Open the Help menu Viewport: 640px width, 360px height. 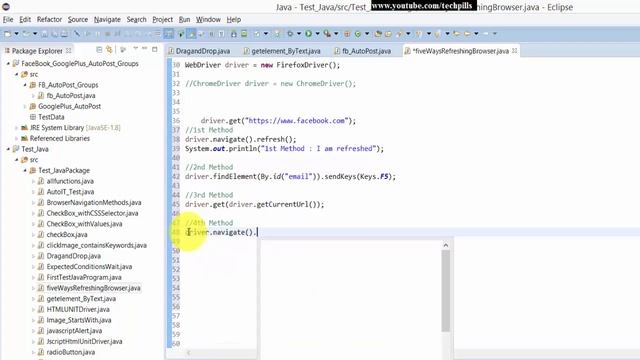tap(233, 20)
